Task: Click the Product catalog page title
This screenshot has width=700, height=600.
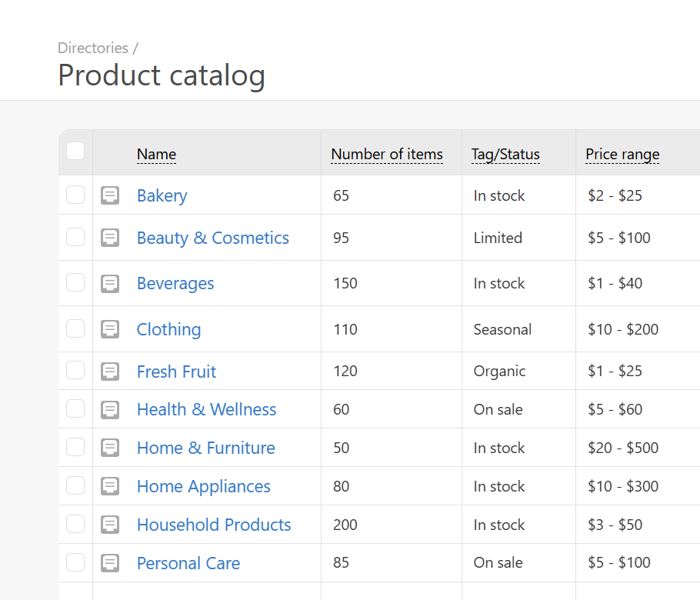Action: point(162,75)
